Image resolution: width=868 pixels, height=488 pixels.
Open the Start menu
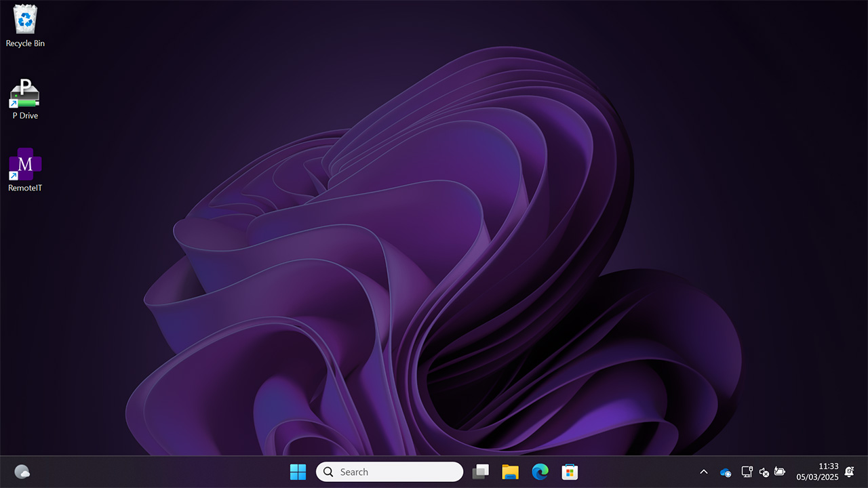[298, 471]
